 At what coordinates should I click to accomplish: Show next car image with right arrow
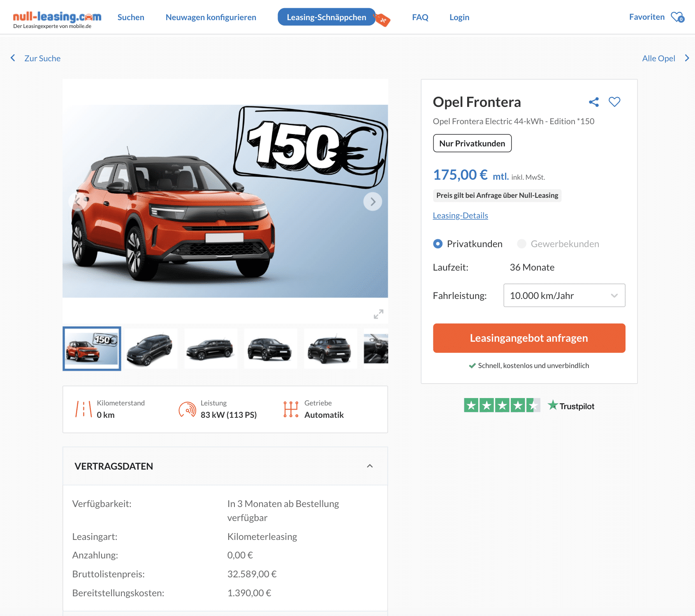tap(373, 201)
